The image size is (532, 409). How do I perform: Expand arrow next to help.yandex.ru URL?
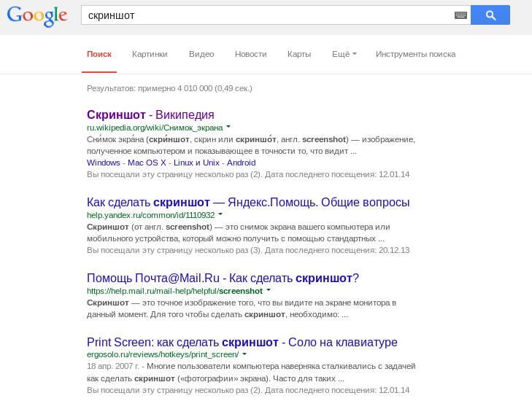click(220, 214)
